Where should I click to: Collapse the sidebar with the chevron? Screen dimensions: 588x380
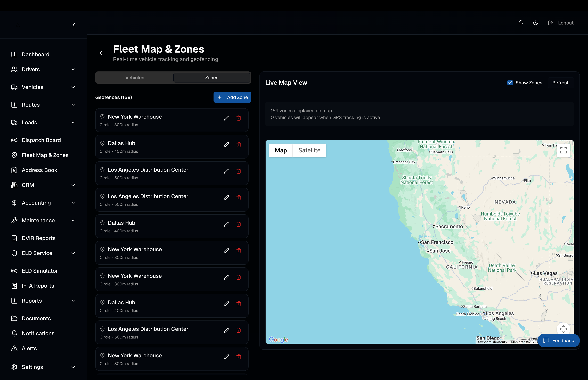click(x=74, y=25)
